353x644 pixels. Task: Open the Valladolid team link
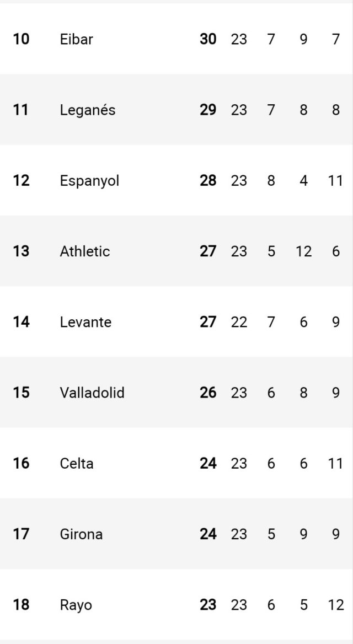[x=92, y=393]
